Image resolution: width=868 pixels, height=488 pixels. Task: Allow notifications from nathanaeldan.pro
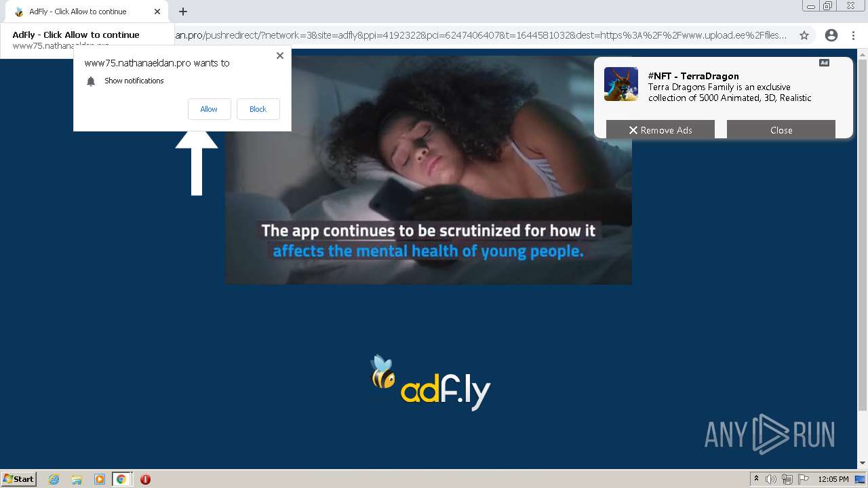(209, 109)
